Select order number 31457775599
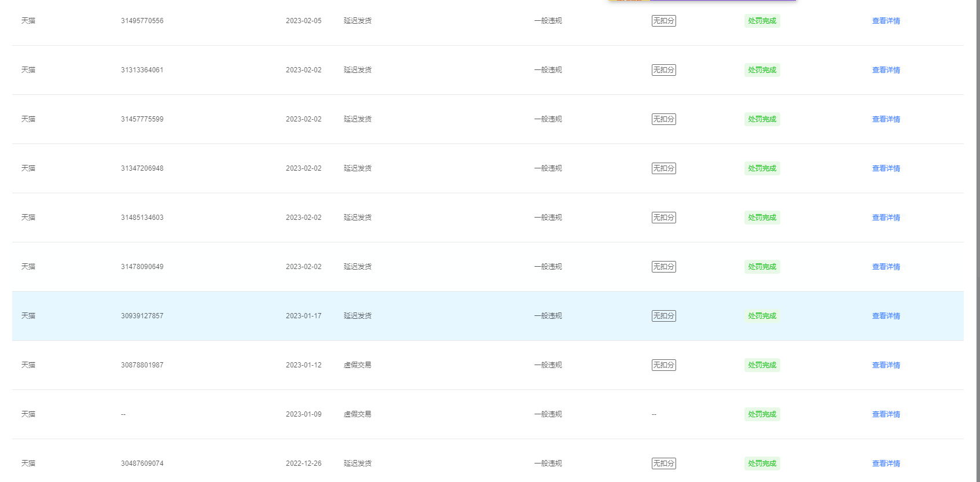 (x=142, y=119)
